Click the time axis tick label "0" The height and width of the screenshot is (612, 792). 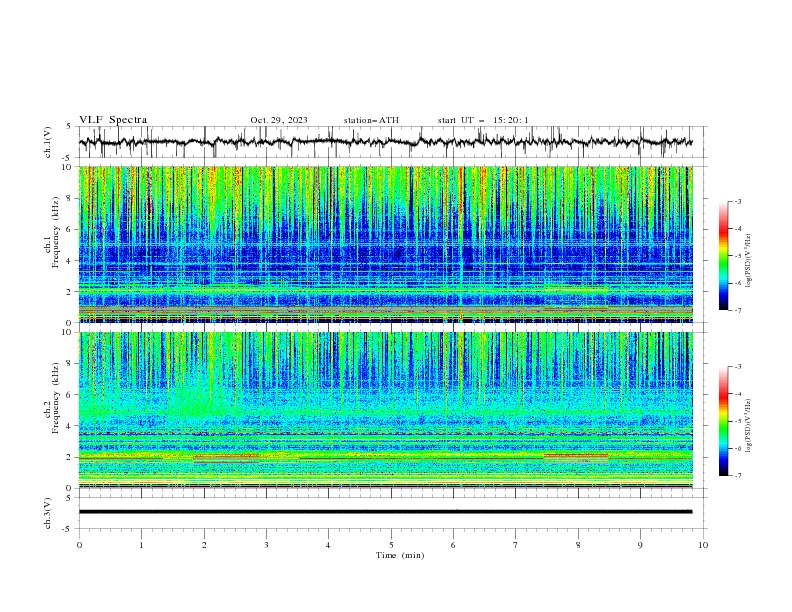[79, 545]
